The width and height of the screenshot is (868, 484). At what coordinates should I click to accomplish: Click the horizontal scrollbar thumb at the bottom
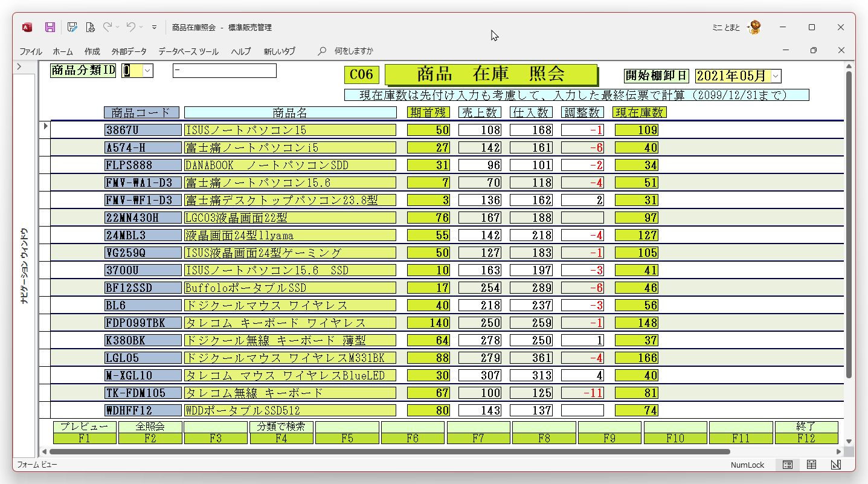point(390,451)
